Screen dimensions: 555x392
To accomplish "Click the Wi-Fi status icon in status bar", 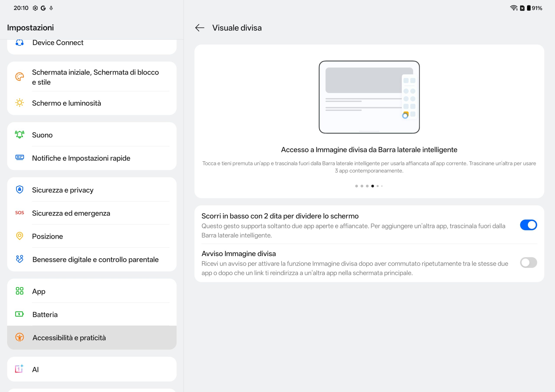I will click(x=513, y=8).
